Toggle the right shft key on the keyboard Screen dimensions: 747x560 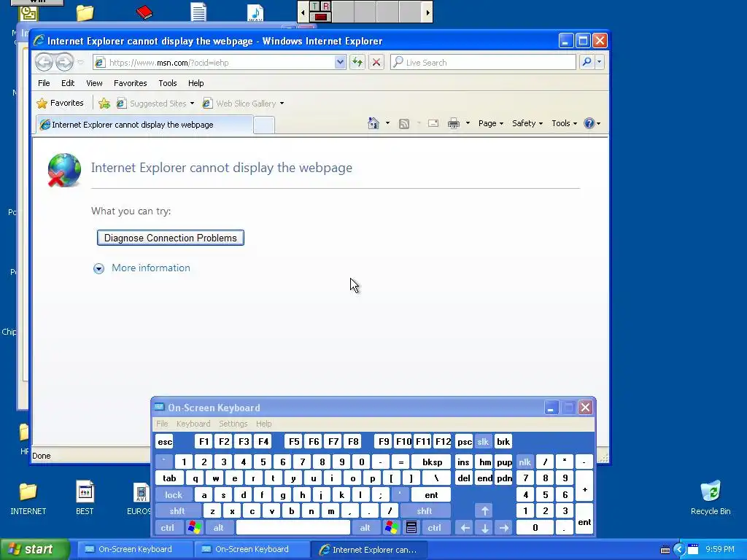click(425, 511)
